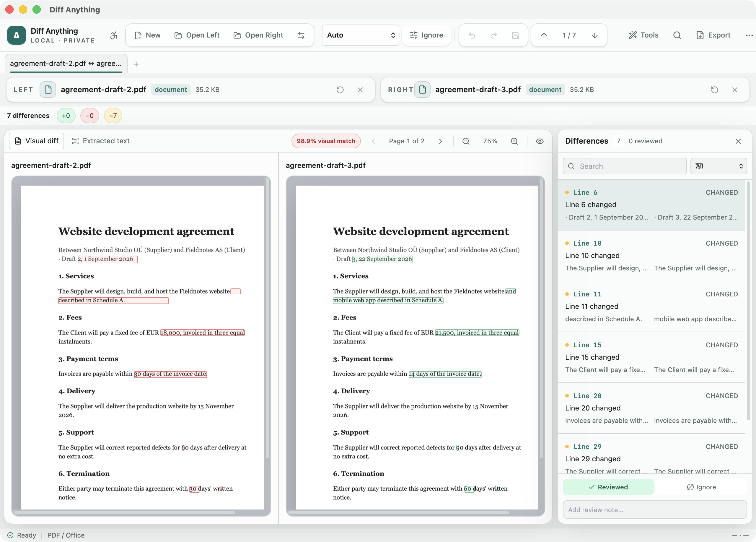The image size is (756, 542).
Task: Open the more options ellipsis menu
Action: (x=749, y=35)
